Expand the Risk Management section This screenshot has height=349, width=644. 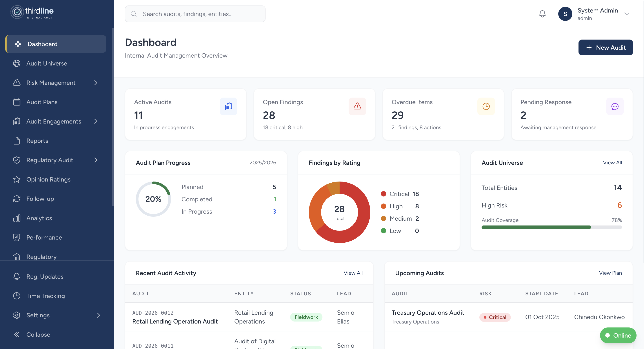(x=96, y=82)
